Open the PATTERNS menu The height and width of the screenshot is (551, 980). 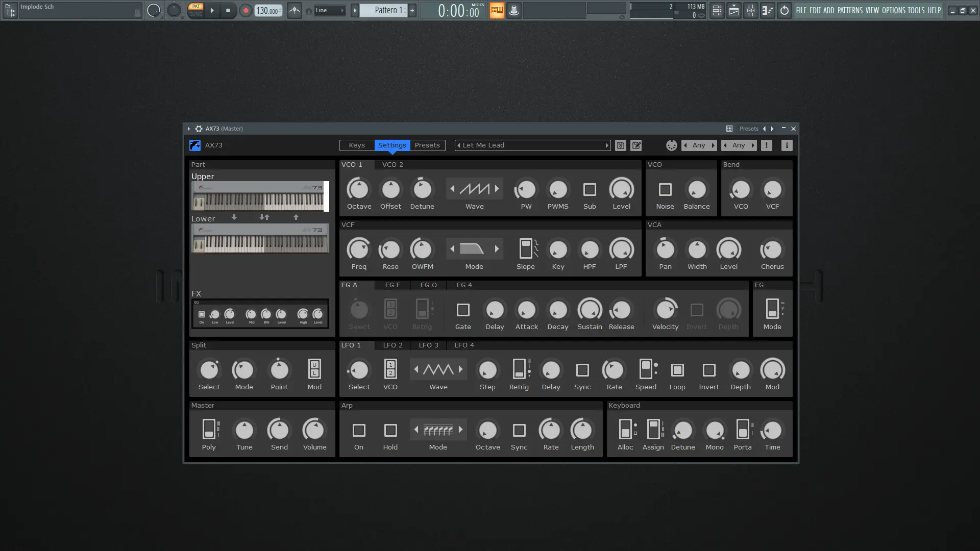[x=849, y=10]
